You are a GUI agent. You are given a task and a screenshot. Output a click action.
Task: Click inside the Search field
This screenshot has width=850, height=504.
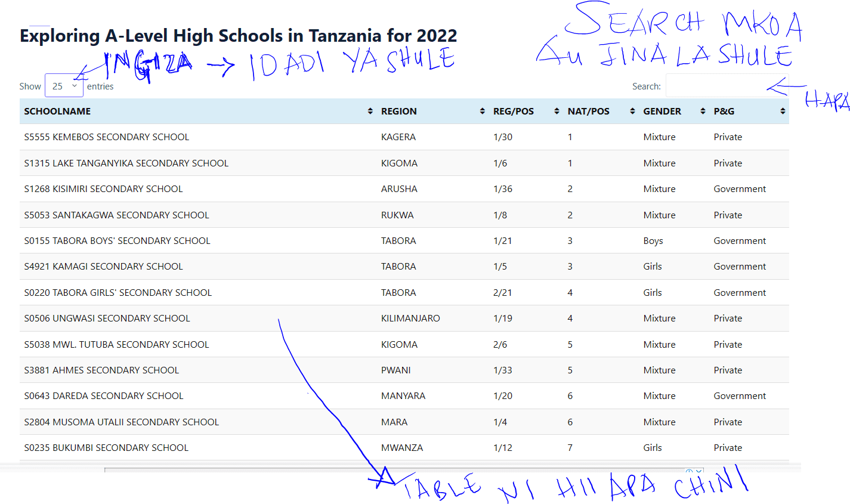(x=727, y=85)
